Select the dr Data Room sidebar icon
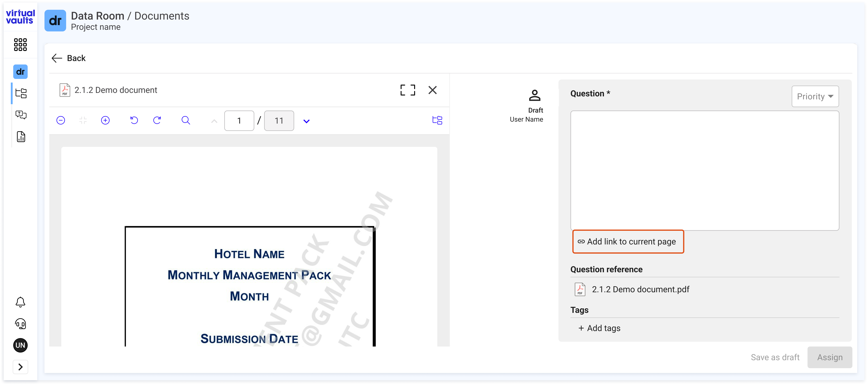Viewport: 868px width, 385px height. pos(20,72)
